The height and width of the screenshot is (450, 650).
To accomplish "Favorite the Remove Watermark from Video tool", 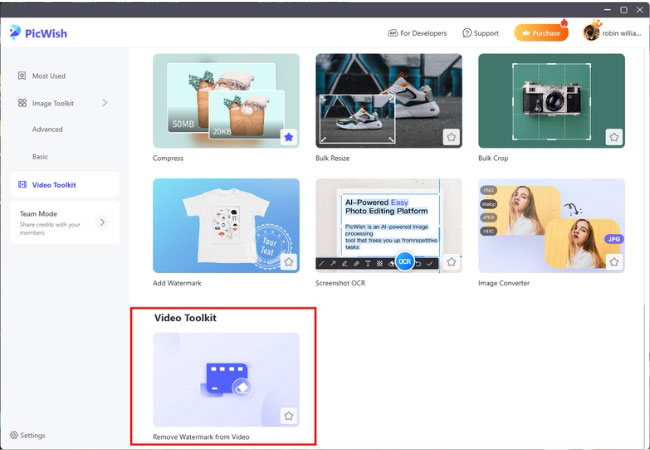I will point(287,415).
